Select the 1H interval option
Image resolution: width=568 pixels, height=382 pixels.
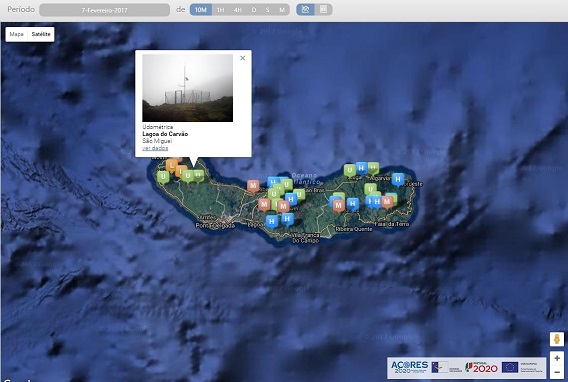coord(220,10)
